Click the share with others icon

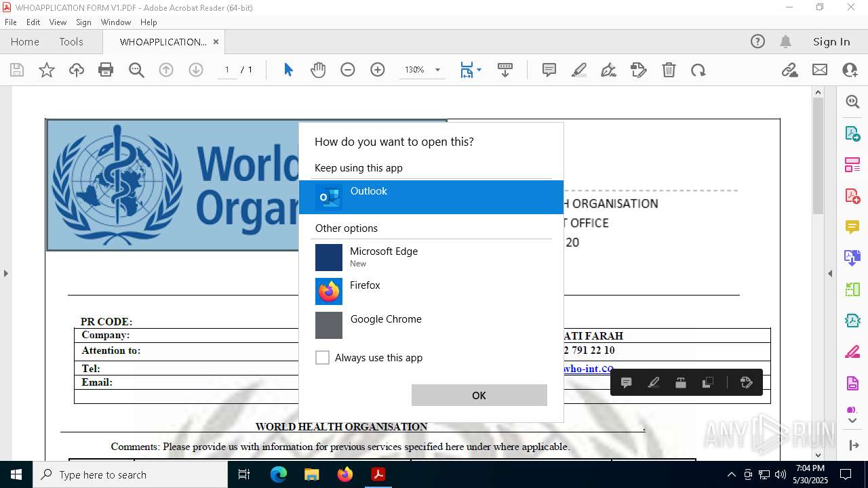[x=850, y=70]
